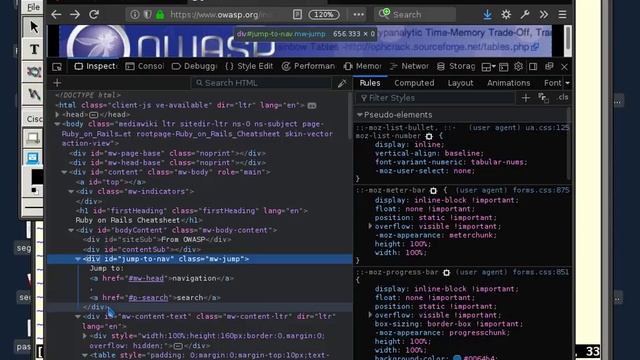Open the tracking protection shield icon
Image resolution: width=640 pixels, height=360 pixels.
click(x=147, y=15)
